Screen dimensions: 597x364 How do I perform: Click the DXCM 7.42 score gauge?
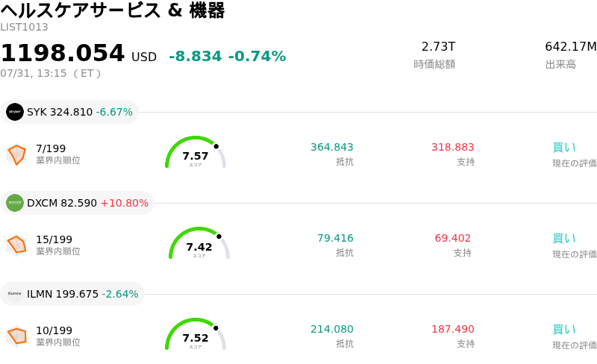click(x=199, y=243)
